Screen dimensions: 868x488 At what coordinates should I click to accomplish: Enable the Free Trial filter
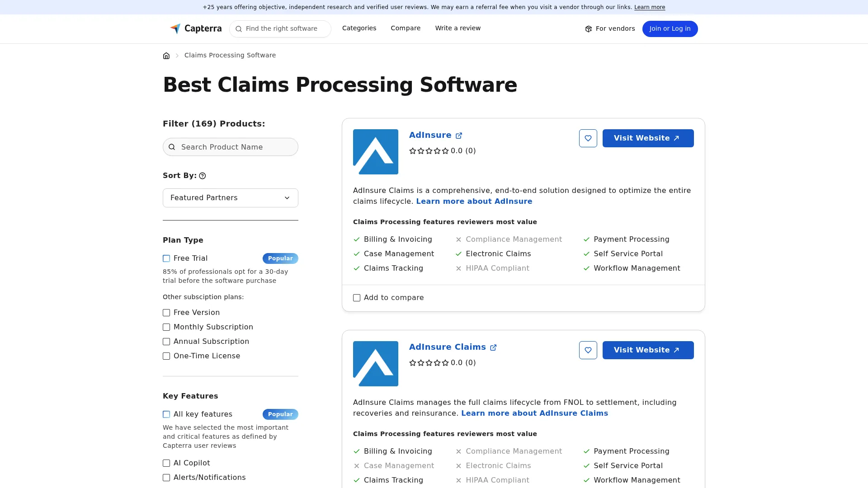click(x=166, y=258)
